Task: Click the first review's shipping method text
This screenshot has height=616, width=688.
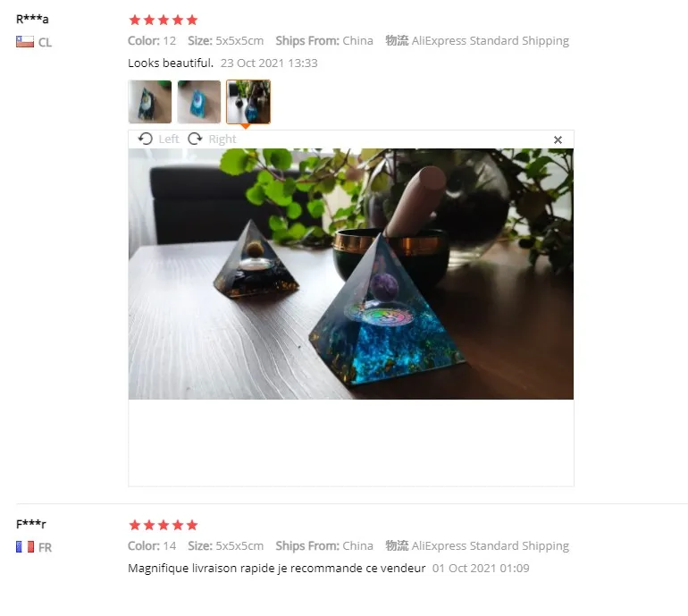Action: [491, 41]
